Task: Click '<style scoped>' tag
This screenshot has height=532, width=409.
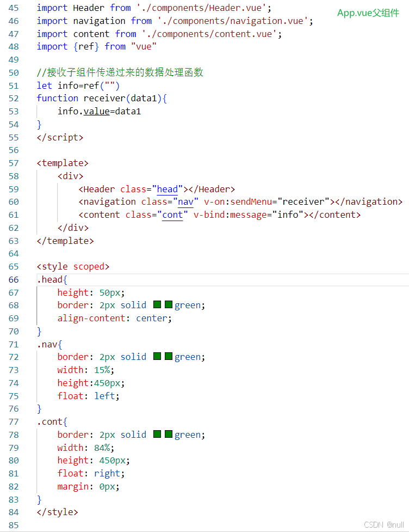Action: click(73, 267)
